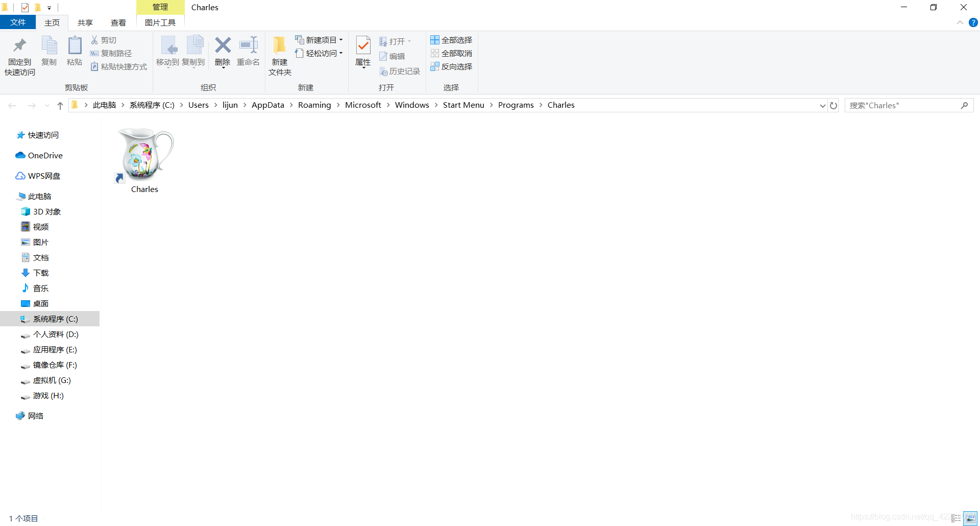Open the Quick Access Toolbar customize dropdown
Image resolution: width=980 pixels, height=526 pixels.
coord(50,8)
